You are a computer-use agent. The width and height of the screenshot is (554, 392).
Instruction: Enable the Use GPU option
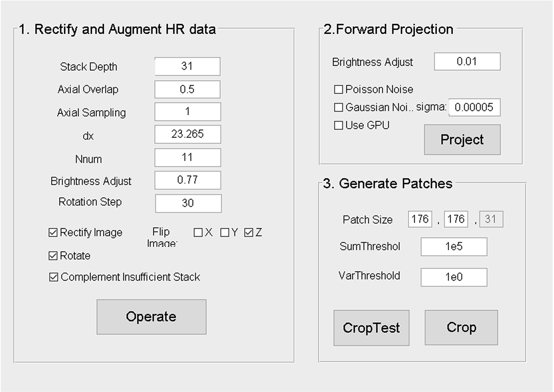point(339,125)
